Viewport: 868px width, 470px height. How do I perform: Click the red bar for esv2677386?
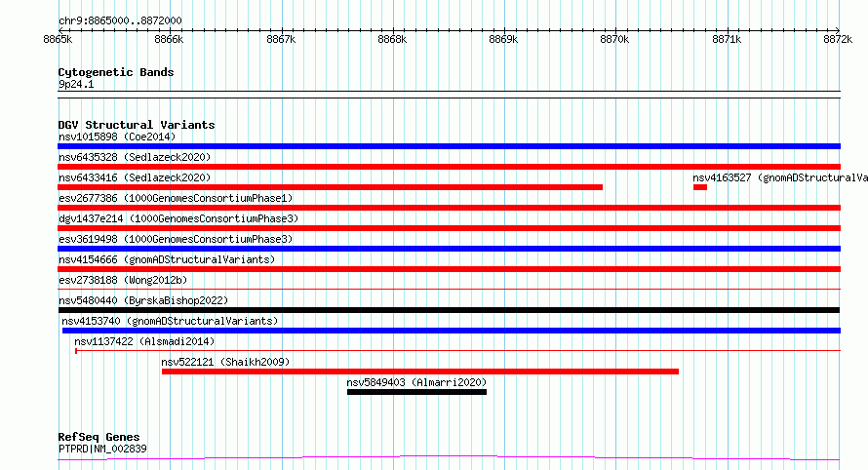[x=449, y=208]
